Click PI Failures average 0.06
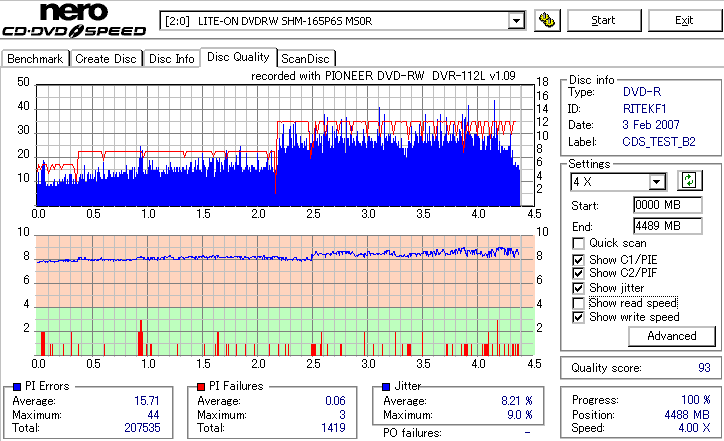 coord(335,401)
